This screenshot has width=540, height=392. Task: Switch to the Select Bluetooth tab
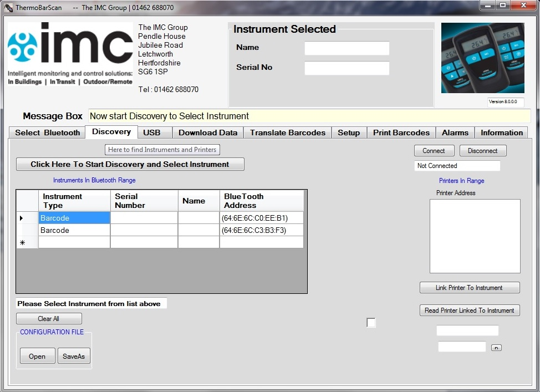47,133
